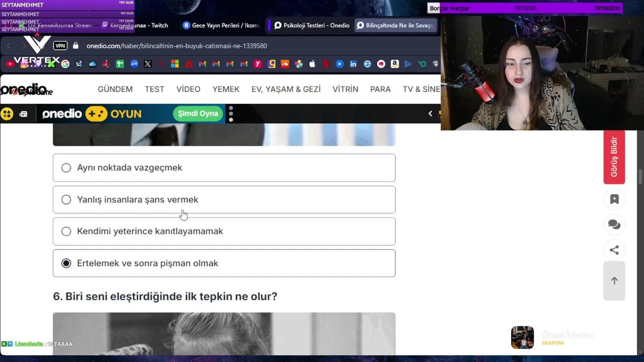Open the Zoom bookmark icon

(x=134, y=64)
